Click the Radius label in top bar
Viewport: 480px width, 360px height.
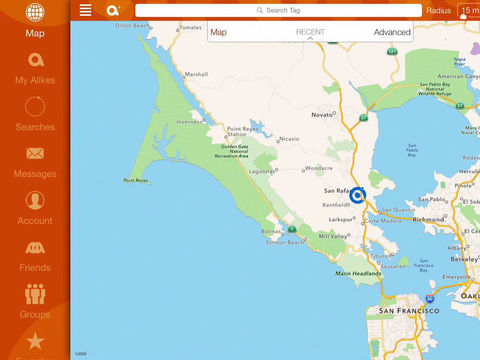coord(438,11)
